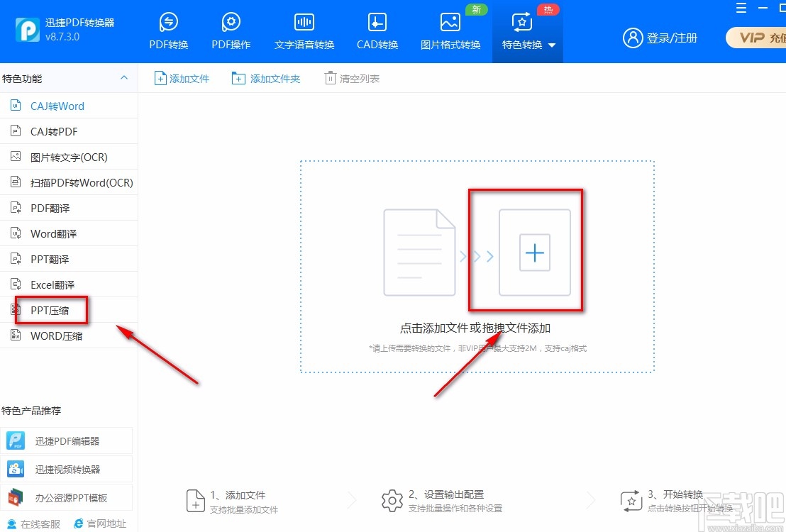Image resolution: width=786 pixels, height=532 pixels.
Task: Click the VIP 充值 recharge button
Action: (763, 38)
